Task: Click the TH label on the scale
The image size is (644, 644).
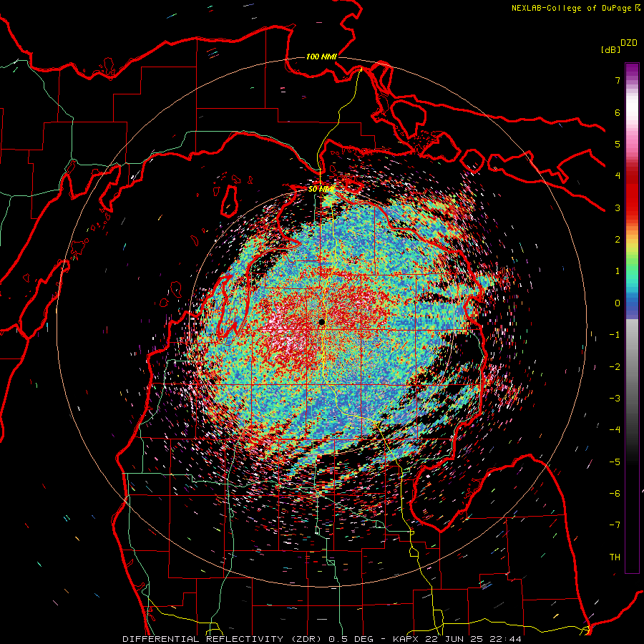Action: click(615, 557)
